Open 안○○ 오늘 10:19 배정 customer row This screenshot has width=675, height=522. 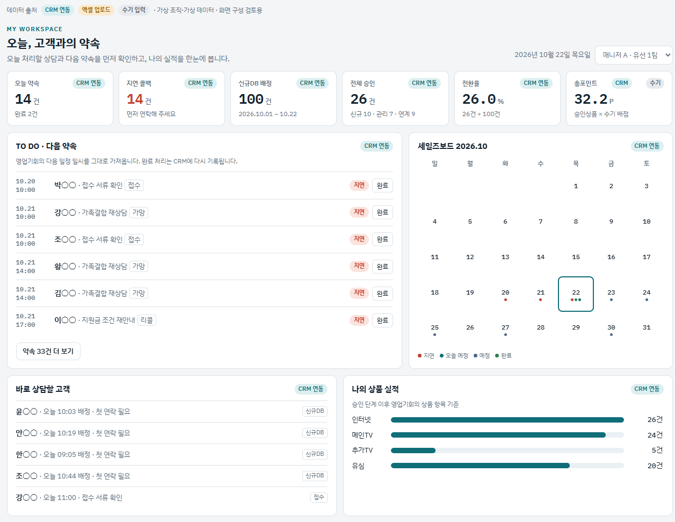171,433
